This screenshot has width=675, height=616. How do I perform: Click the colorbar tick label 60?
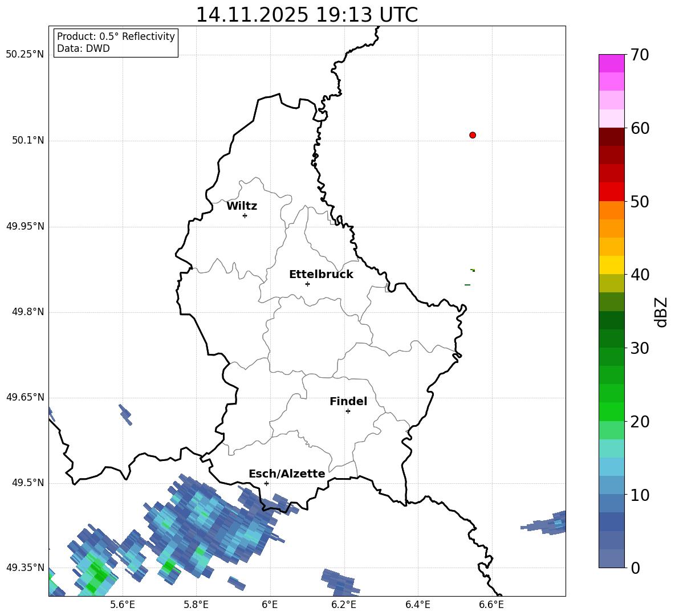click(x=640, y=128)
